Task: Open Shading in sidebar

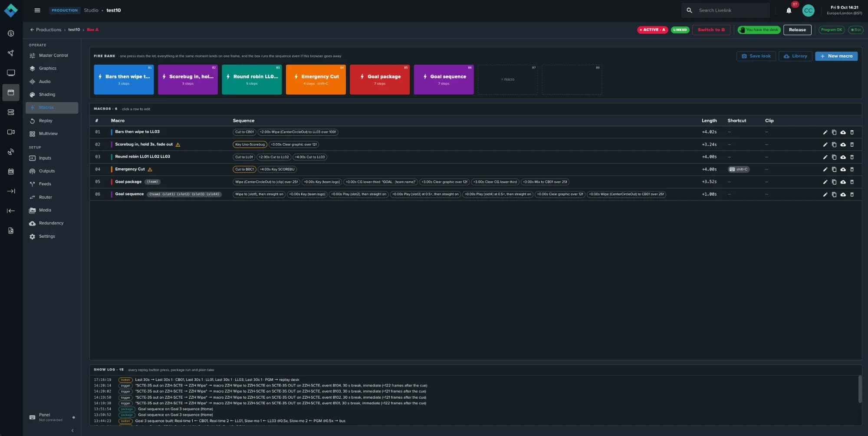Action: click(x=52, y=95)
